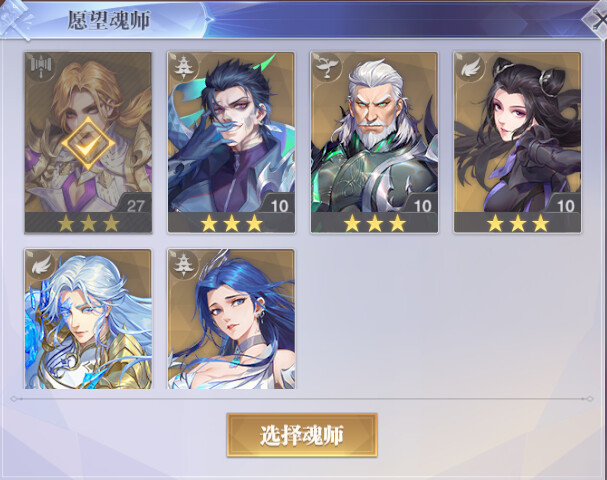Screen dimensions: 607x480
Task: Click the 选择魂师 confirm button
Action: [x=302, y=435]
